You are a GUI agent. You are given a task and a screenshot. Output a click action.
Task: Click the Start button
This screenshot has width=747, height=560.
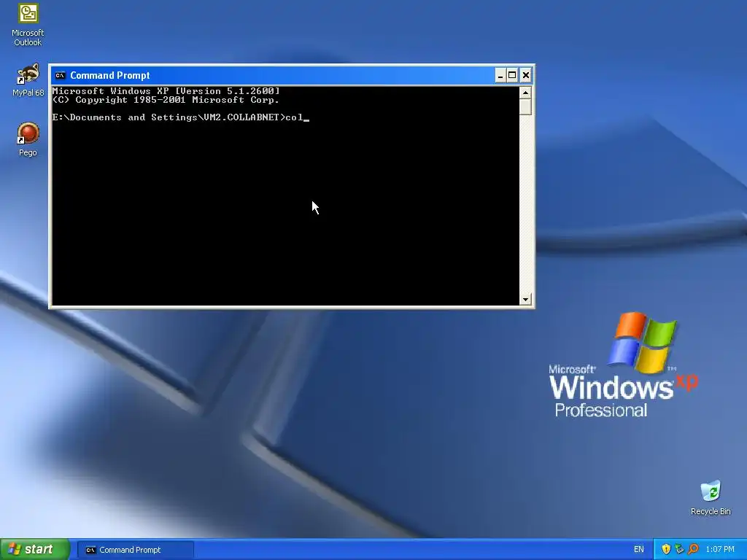coord(35,549)
